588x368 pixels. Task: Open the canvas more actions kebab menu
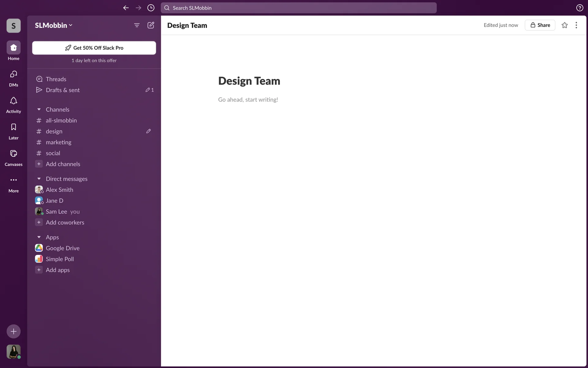tap(576, 25)
